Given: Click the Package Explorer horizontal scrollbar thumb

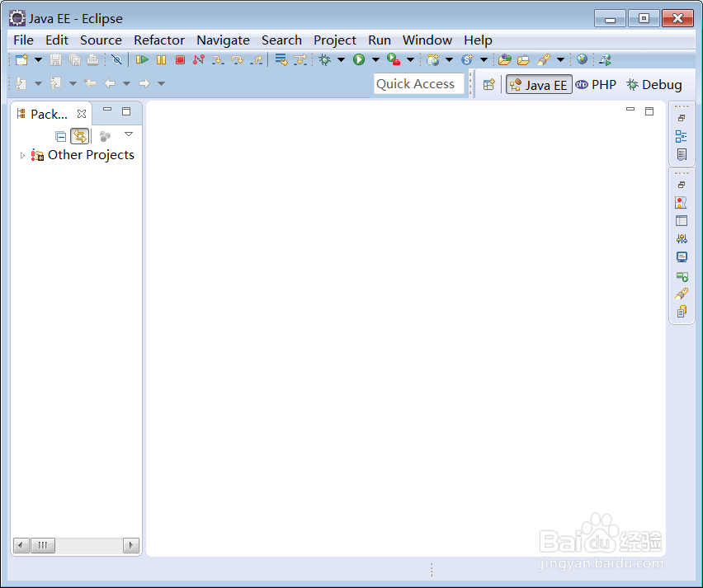Looking at the screenshot, I should (43, 545).
